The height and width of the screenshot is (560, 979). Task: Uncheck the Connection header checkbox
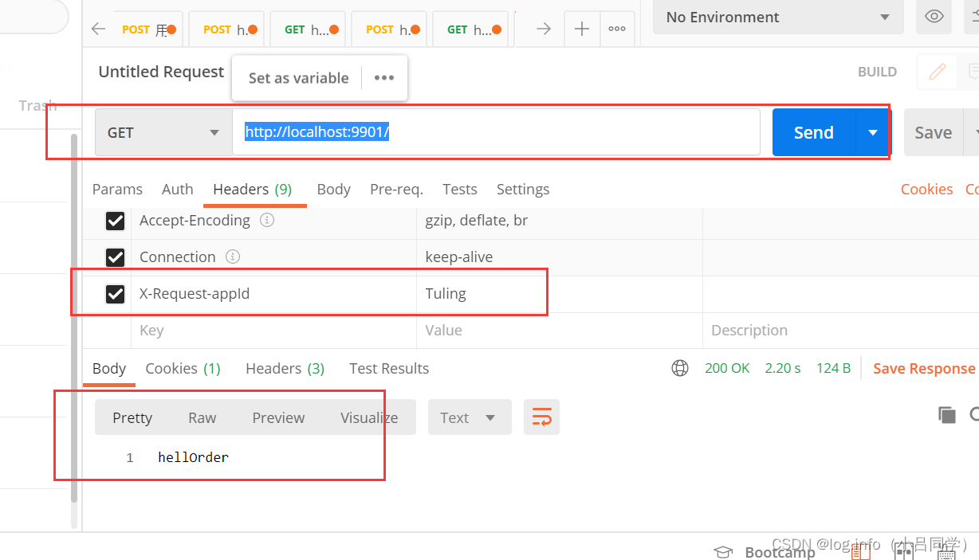click(x=116, y=257)
